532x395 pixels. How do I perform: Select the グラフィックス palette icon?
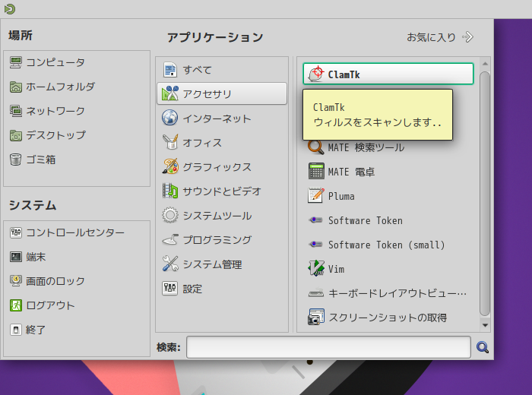(x=170, y=166)
